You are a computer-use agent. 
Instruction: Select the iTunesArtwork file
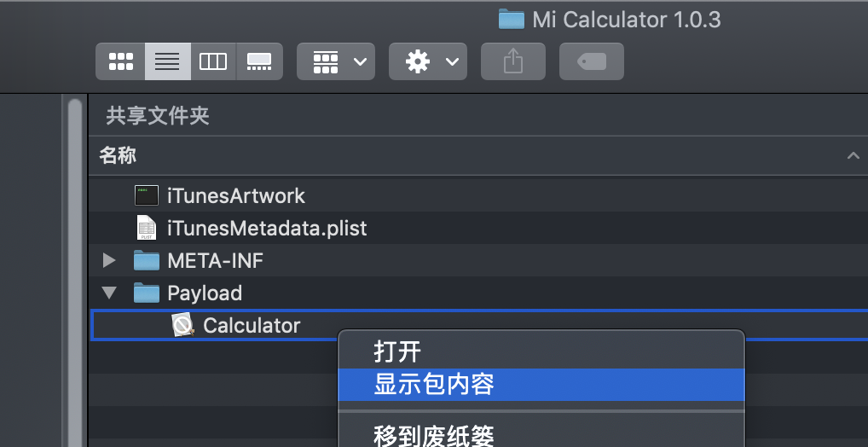pyautogui.click(x=235, y=196)
